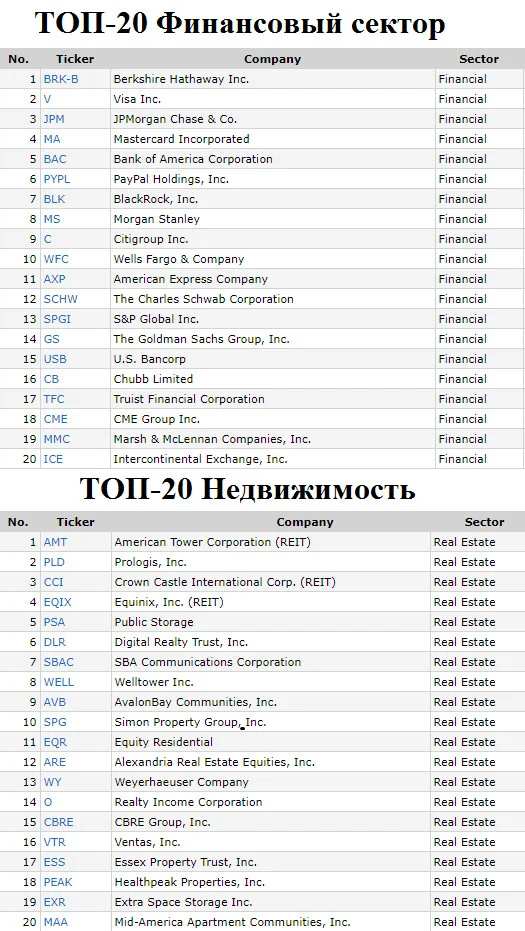Screen dimensions: 525x931
Task: Sort real estate table by Sector header
Action: [485, 522]
